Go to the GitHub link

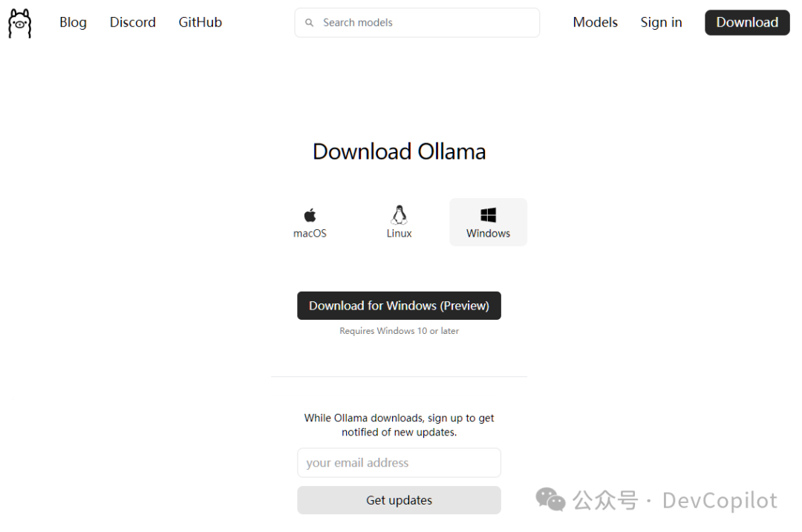pyautogui.click(x=200, y=22)
